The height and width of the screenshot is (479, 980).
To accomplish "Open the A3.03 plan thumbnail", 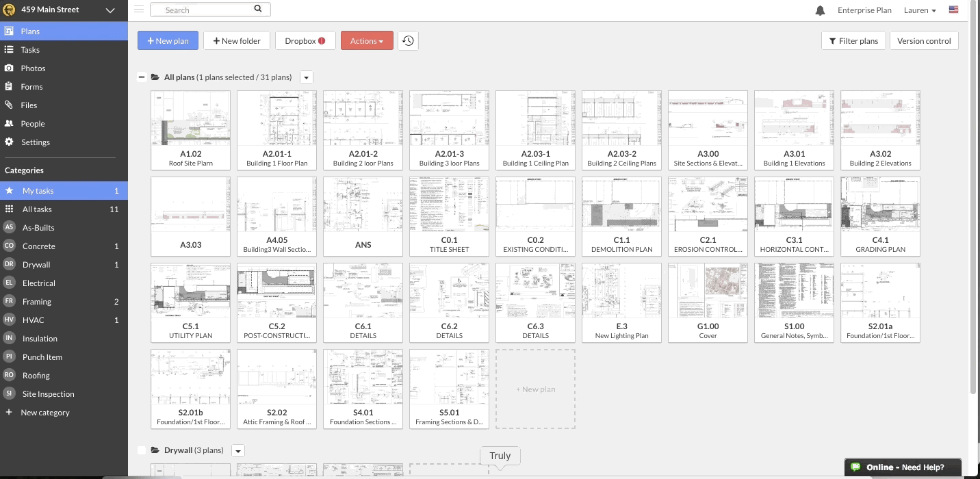I will [x=191, y=216].
